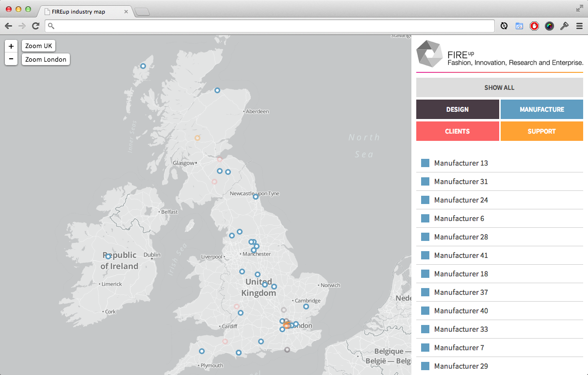Open Manufacturer 40 in the list
588x375 pixels.
pos(500,311)
